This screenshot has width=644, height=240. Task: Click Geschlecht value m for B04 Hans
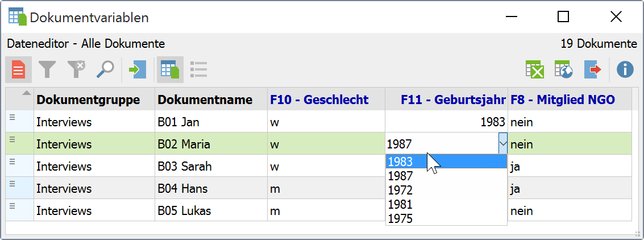[x=326, y=188]
